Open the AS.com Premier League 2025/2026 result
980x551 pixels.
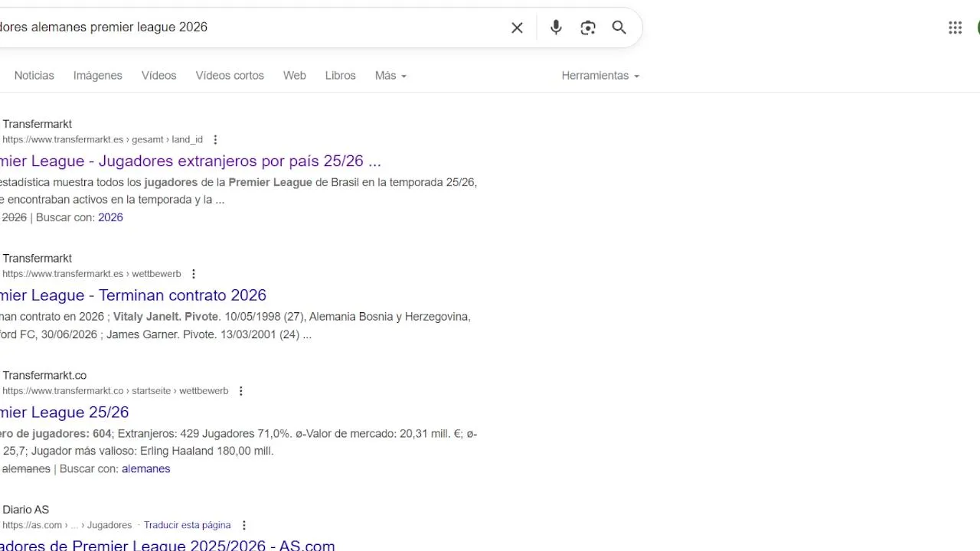(168, 546)
